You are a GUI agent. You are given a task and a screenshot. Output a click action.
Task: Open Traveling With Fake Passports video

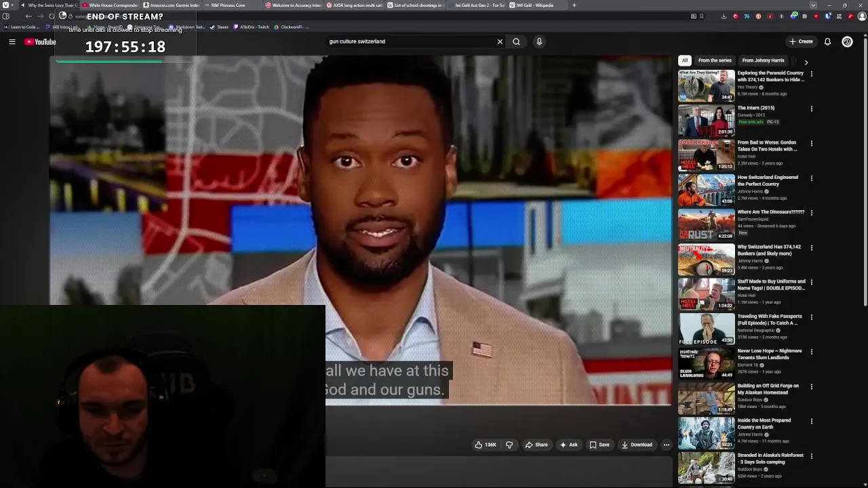pyautogui.click(x=770, y=319)
